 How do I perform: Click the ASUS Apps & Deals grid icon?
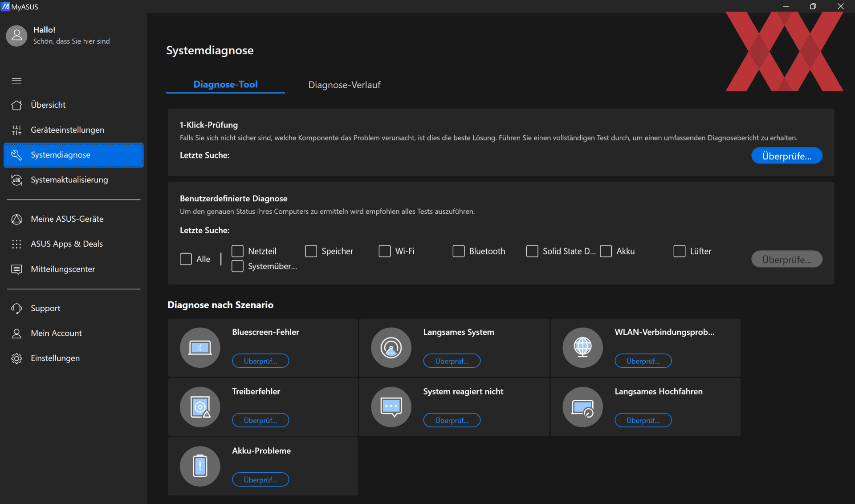(x=16, y=244)
